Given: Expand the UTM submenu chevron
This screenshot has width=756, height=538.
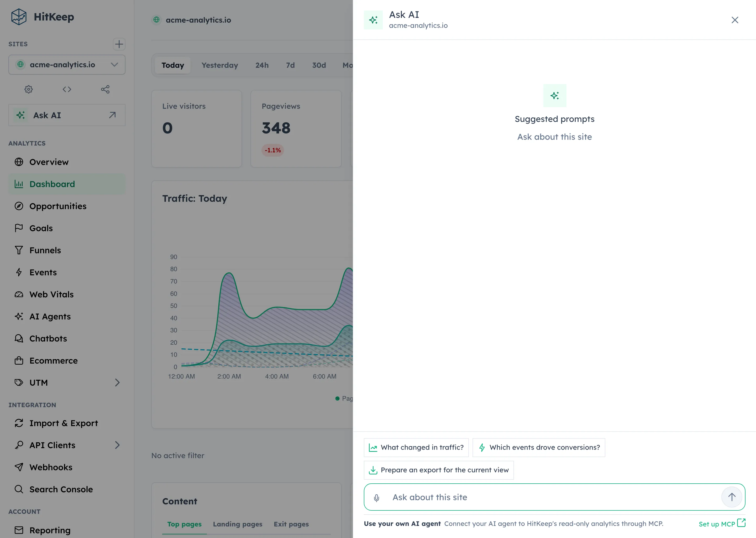Looking at the screenshot, I should coord(117,383).
